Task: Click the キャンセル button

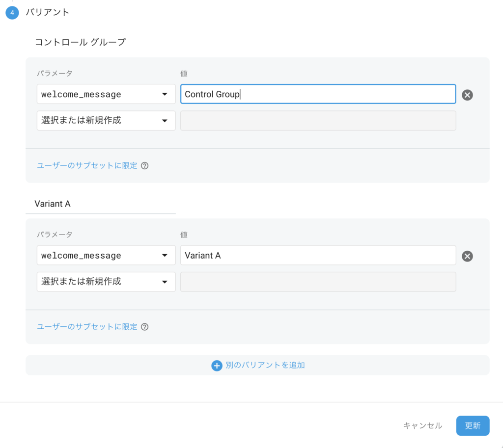Action: click(x=422, y=425)
